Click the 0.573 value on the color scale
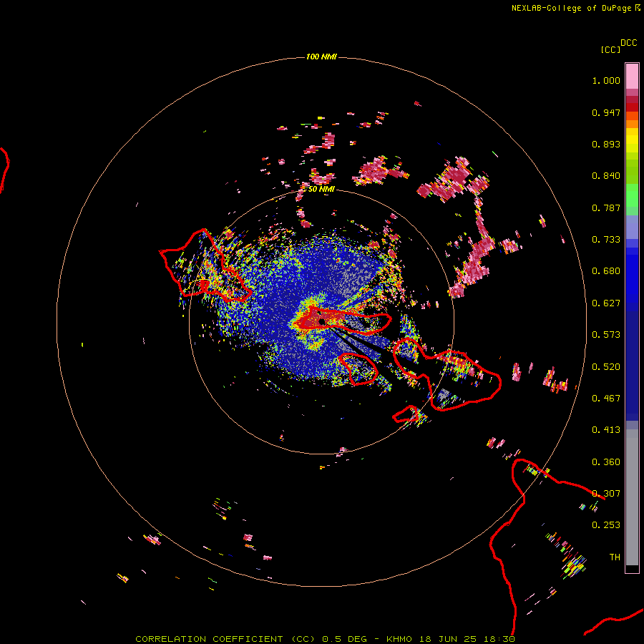The image size is (644, 644). [x=606, y=335]
